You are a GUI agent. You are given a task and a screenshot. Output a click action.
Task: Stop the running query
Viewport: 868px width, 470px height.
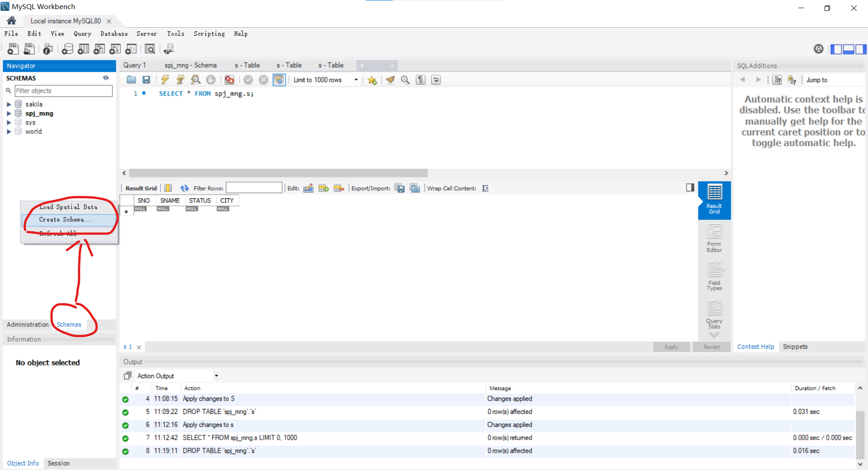211,80
